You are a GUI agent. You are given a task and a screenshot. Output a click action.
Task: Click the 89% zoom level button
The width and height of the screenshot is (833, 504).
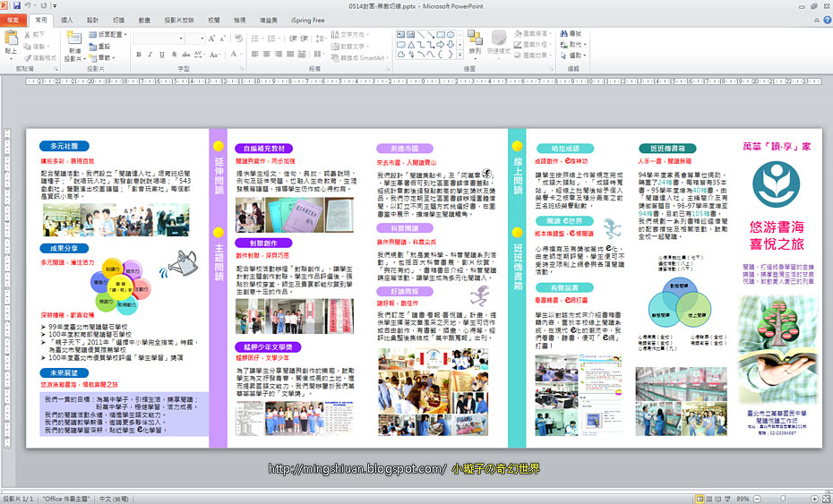click(743, 500)
